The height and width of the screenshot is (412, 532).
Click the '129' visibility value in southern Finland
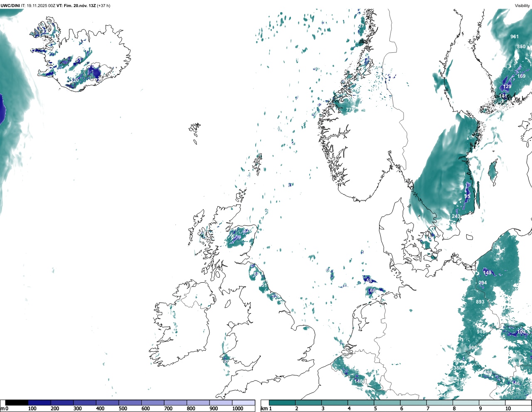click(507, 87)
